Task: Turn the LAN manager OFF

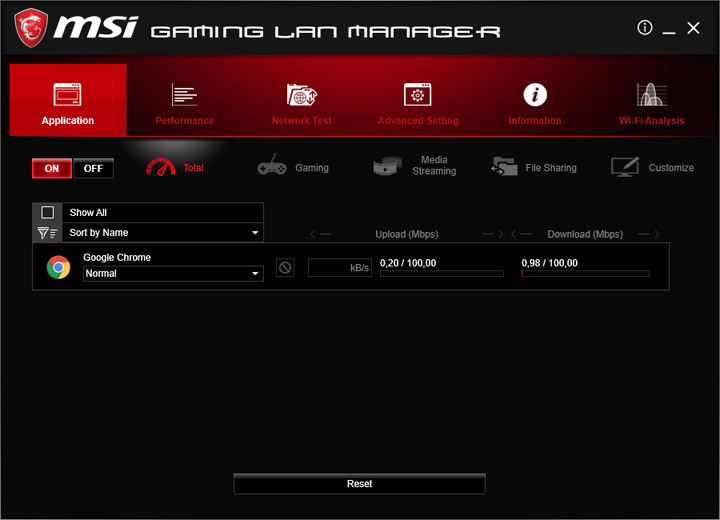Action: [x=93, y=168]
